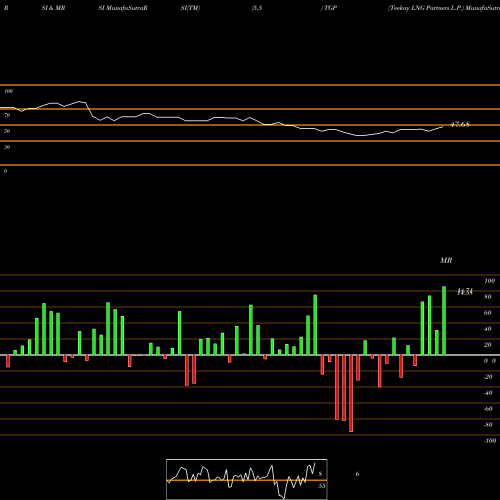Image resolution: width=500 pixels, height=500 pixels.
Task: Click the MR axis label -100
Action: point(490,441)
